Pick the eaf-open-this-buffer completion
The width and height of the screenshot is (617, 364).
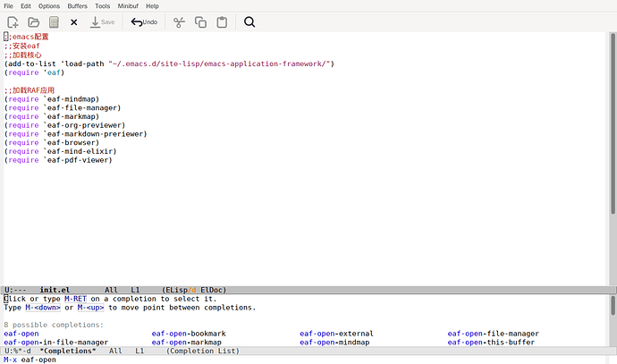(x=494, y=343)
